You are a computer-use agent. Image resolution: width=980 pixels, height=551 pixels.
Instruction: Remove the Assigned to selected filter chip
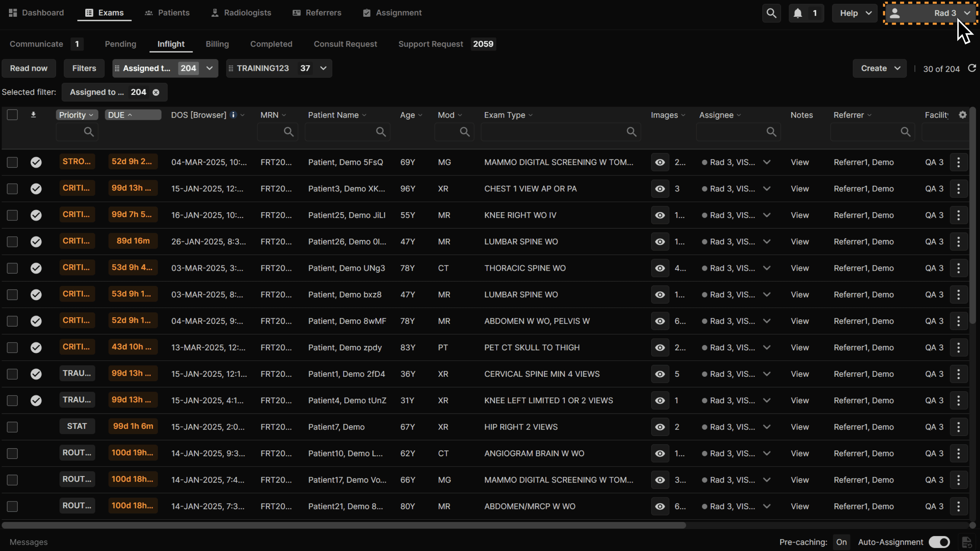pos(156,92)
